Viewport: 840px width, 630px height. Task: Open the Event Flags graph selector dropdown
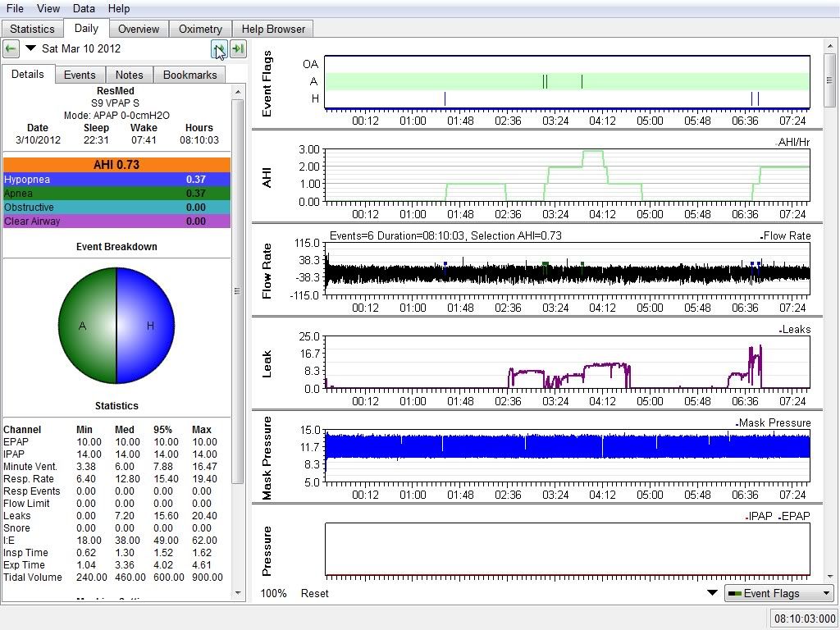click(x=779, y=593)
